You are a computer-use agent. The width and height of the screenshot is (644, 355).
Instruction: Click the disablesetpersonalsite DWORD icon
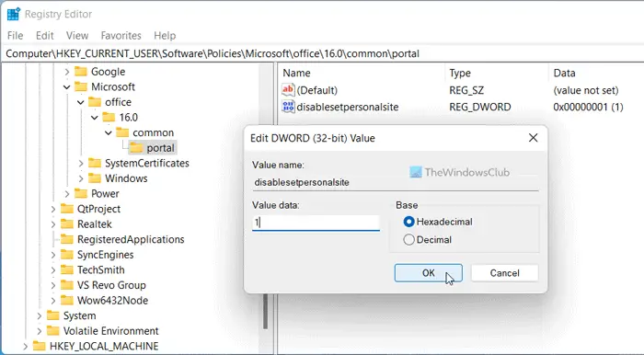pyautogui.click(x=288, y=107)
